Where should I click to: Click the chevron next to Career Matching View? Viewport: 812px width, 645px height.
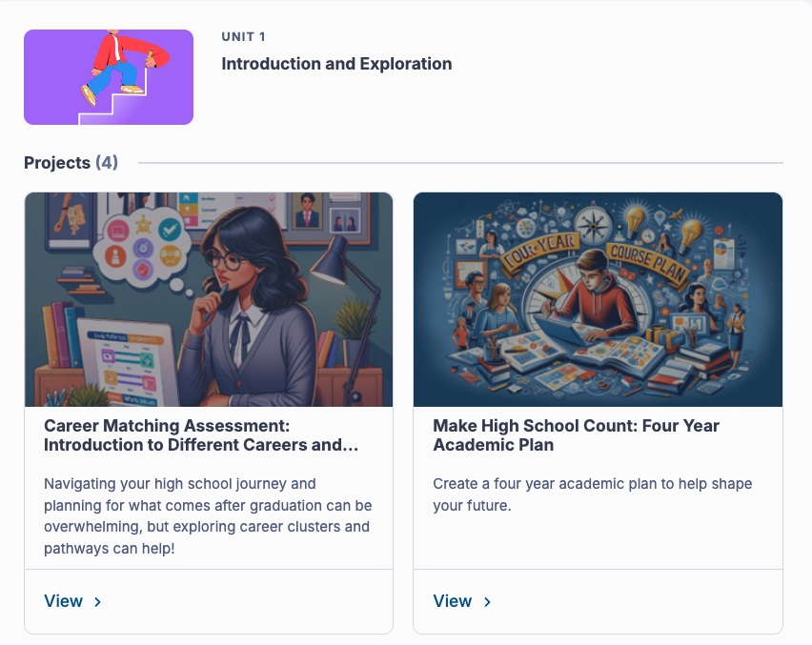(x=98, y=602)
